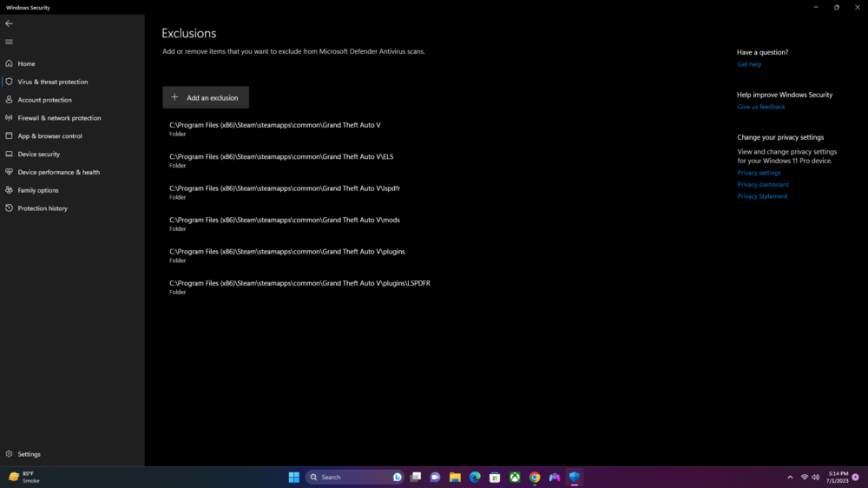Open Privacy settings link
The width and height of the screenshot is (868, 488).
759,173
